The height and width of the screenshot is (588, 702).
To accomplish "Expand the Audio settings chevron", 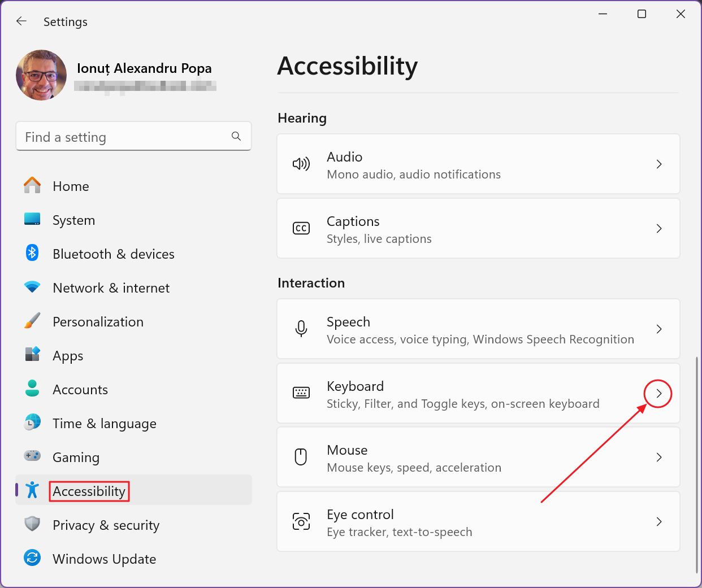I will [658, 164].
